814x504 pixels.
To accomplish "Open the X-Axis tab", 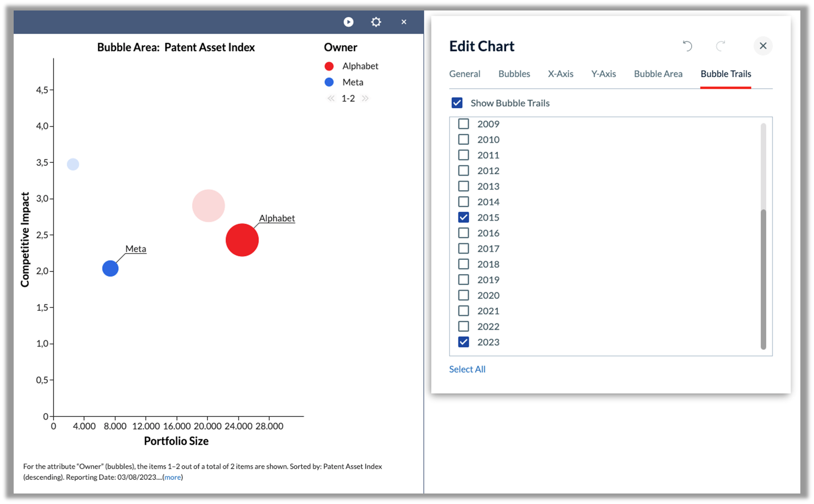I will click(x=560, y=74).
